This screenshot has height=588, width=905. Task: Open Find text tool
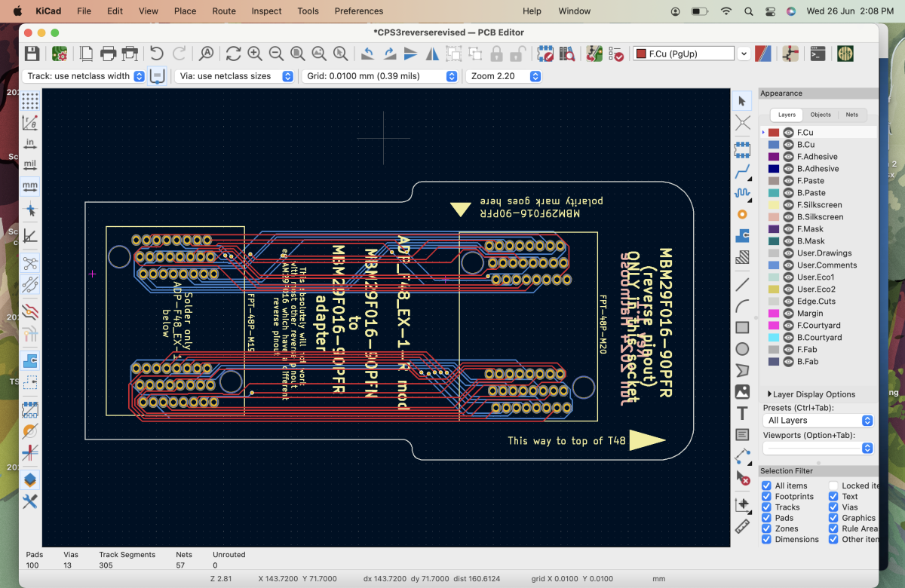(x=206, y=54)
